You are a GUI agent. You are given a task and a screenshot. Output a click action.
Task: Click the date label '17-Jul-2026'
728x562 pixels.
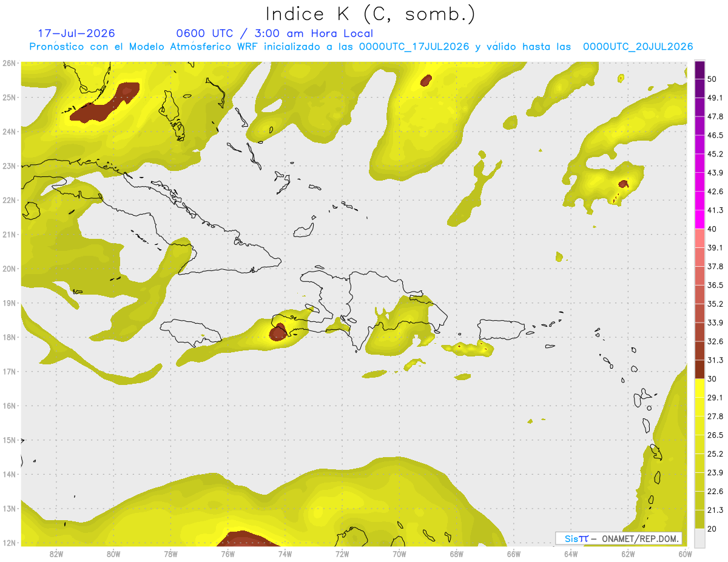point(76,33)
